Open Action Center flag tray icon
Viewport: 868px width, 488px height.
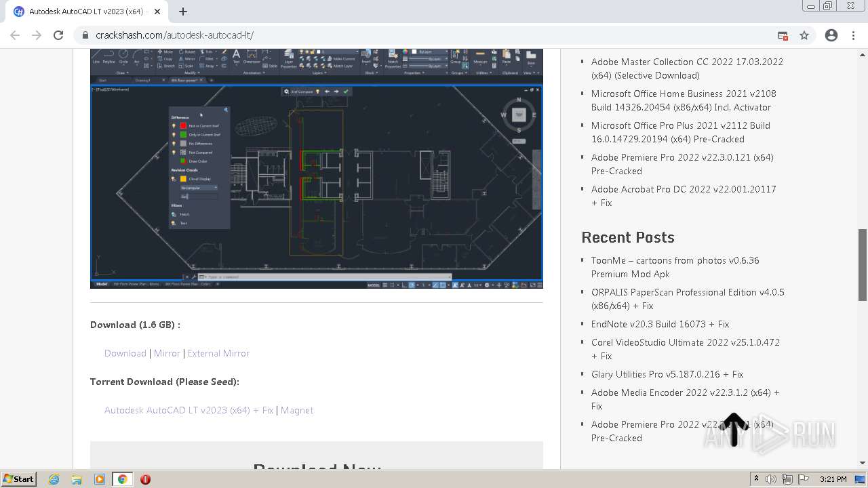pos(803,479)
